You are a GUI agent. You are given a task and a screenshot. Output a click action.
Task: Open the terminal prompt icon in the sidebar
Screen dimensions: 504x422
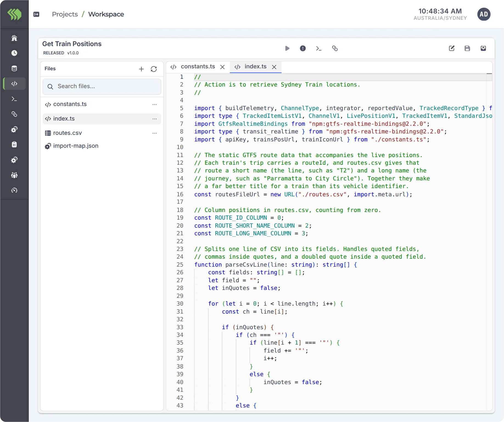point(14,99)
